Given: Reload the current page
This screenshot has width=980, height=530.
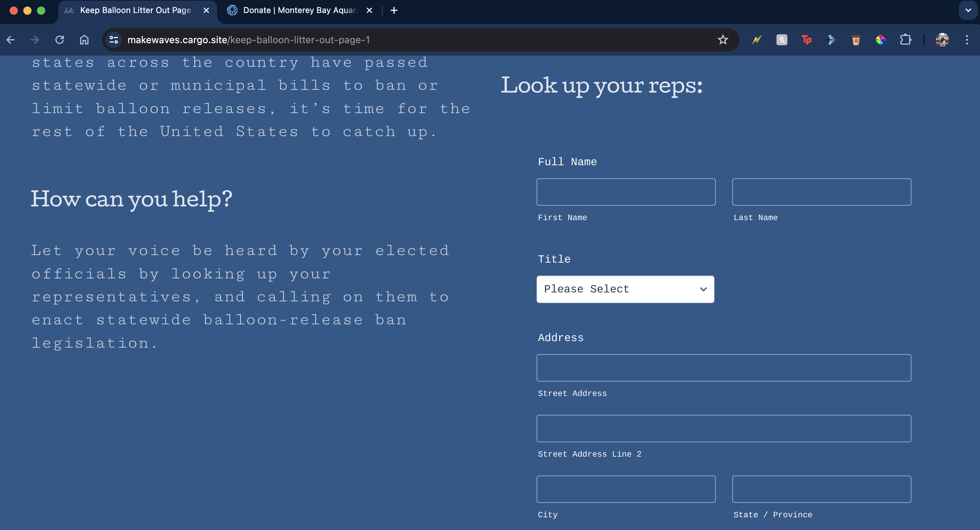Looking at the screenshot, I should 60,40.
